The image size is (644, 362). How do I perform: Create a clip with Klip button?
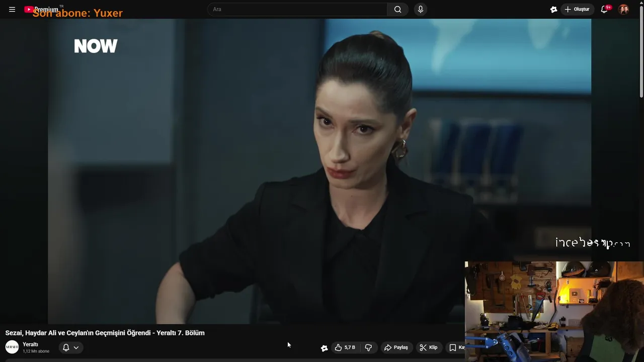click(429, 347)
